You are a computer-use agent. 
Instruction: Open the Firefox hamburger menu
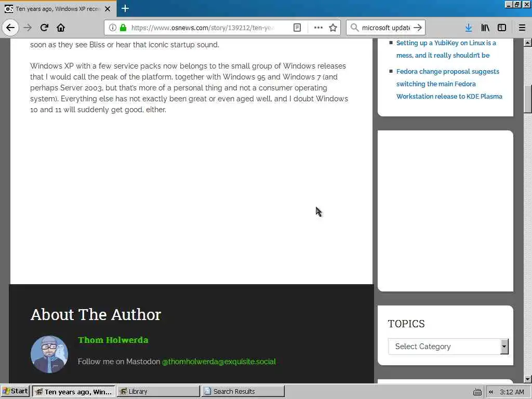(522, 28)
